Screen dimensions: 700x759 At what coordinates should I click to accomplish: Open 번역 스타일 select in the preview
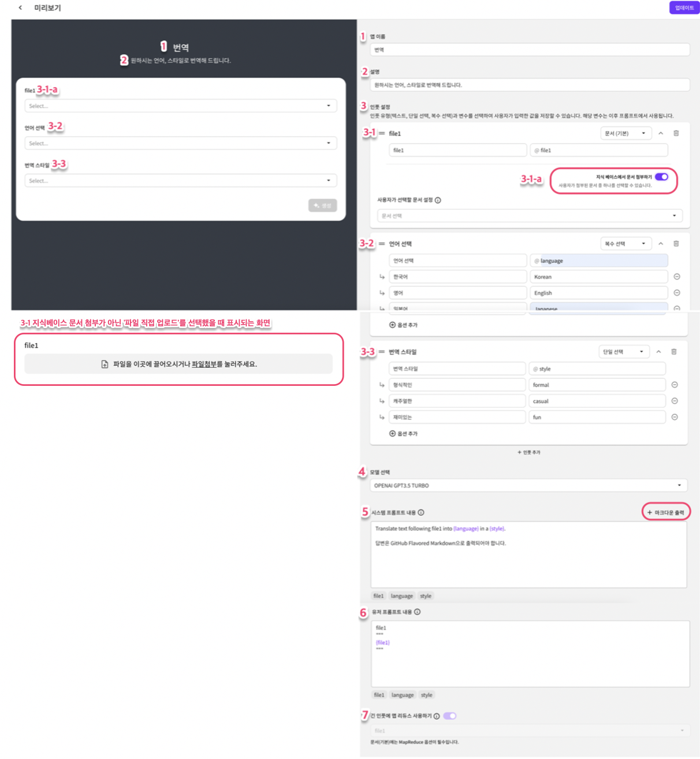(180, 181)
